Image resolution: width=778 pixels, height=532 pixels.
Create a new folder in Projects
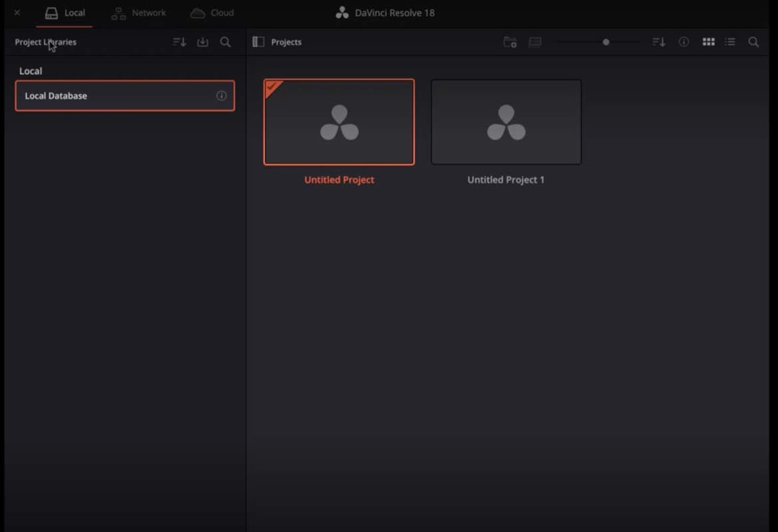click(x=510, y=42)
